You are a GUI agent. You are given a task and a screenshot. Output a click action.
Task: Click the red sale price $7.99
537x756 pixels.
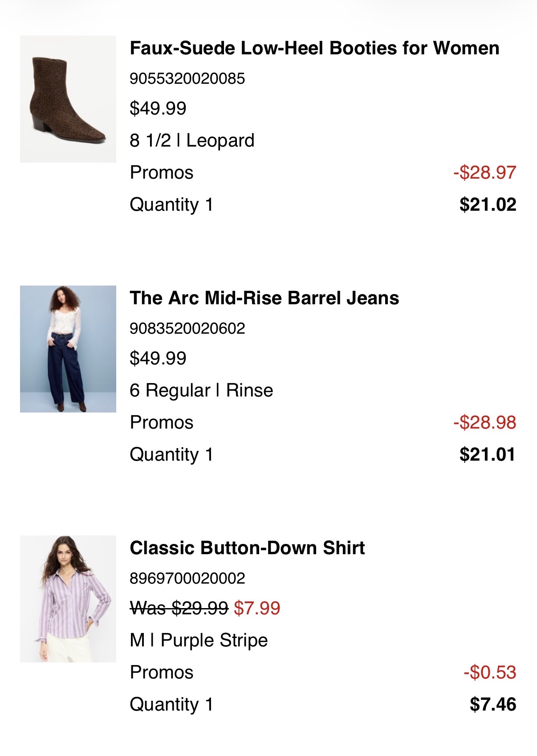pos(257,608)
